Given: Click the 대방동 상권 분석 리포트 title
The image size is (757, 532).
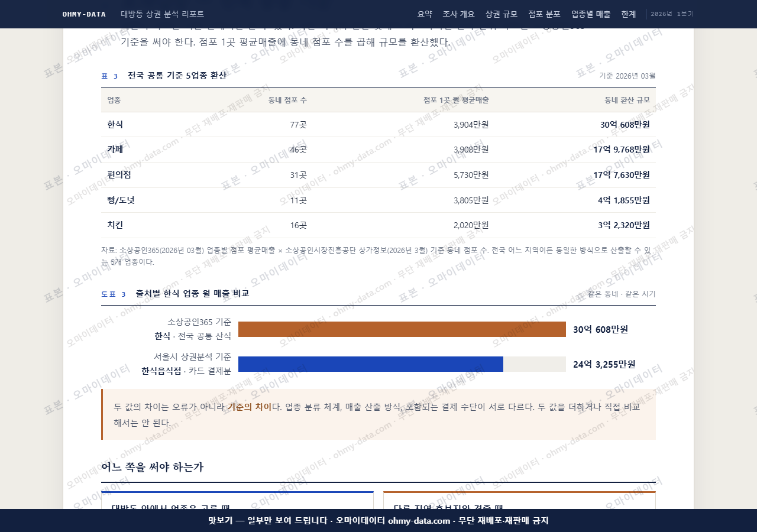Looking at the screenshot, I should [x=162, y=14].
